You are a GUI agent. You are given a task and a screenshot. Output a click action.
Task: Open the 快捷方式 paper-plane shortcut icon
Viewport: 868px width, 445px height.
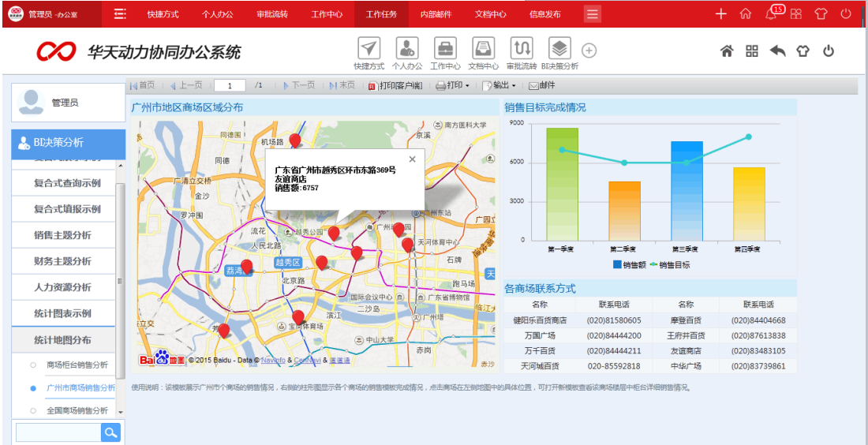click(369, 48)
